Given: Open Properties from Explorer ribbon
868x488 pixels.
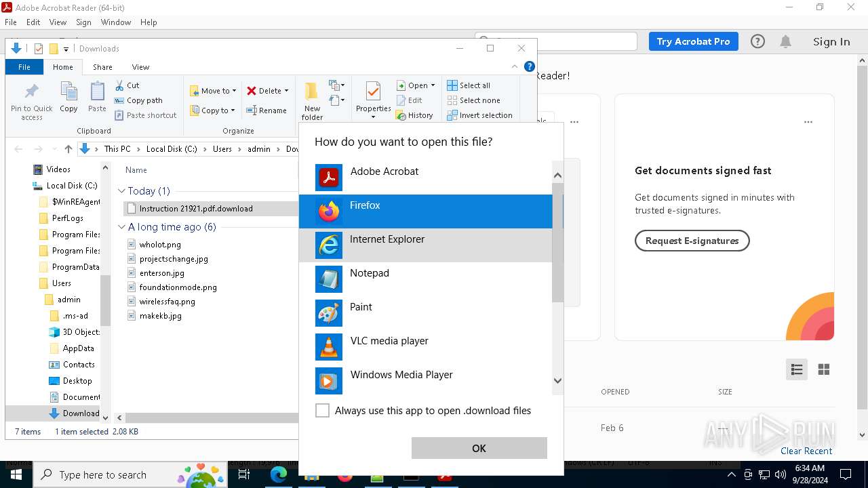Looking at the screenshot, I should click(373, 100).
